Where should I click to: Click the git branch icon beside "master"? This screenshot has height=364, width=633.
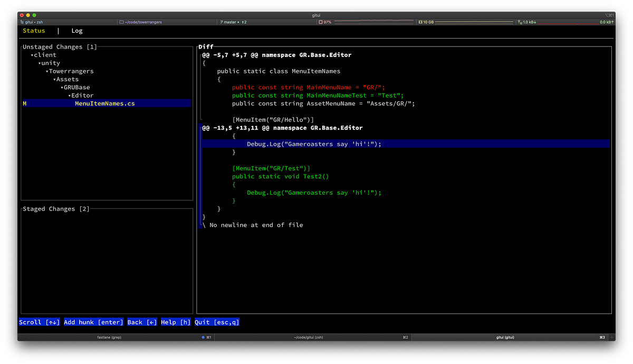click(x=222, y=22)
